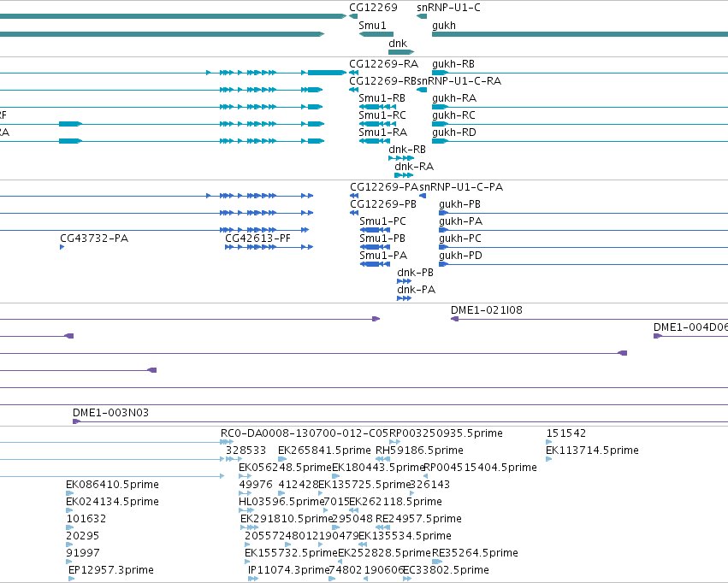728x583 pixels.
Task: Select EST entry 328533
Action: pos(246,450)
